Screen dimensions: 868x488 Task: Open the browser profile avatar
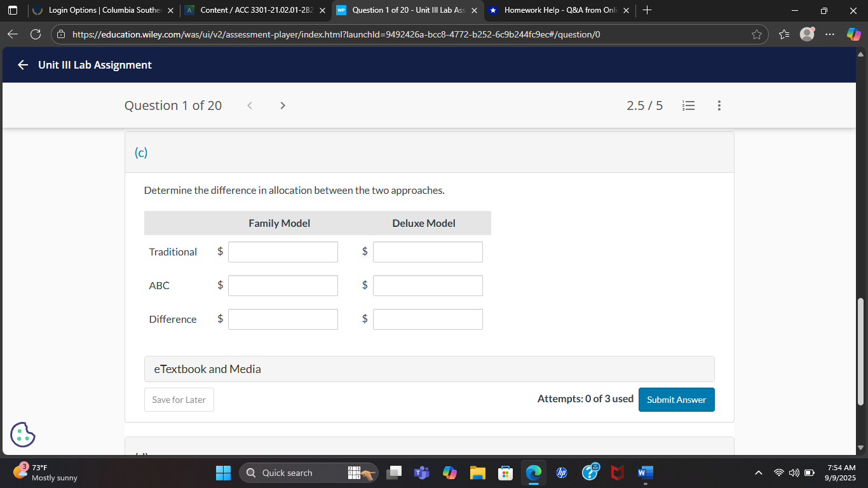coord(806,34)
